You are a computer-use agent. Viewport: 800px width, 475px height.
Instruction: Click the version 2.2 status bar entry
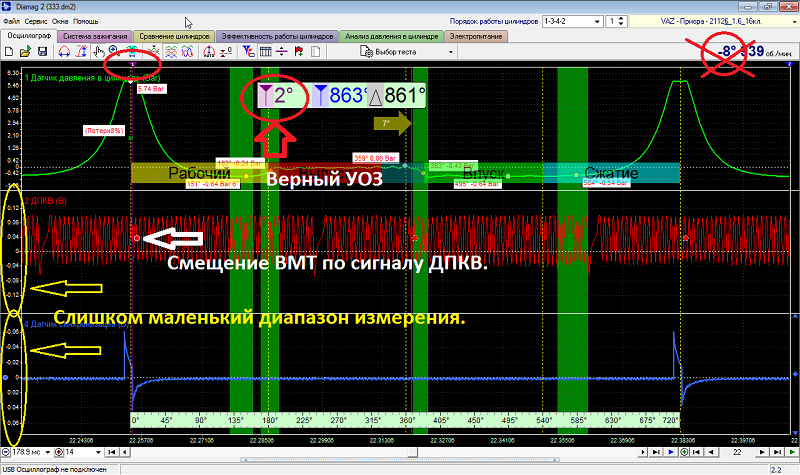tap(776, 470)
